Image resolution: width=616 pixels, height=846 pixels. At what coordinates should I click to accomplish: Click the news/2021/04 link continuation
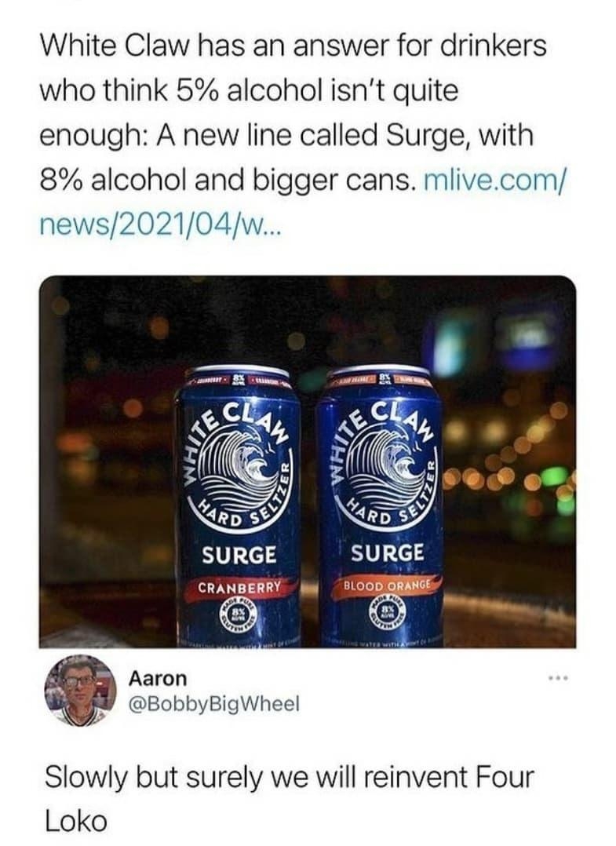point(159,223)
